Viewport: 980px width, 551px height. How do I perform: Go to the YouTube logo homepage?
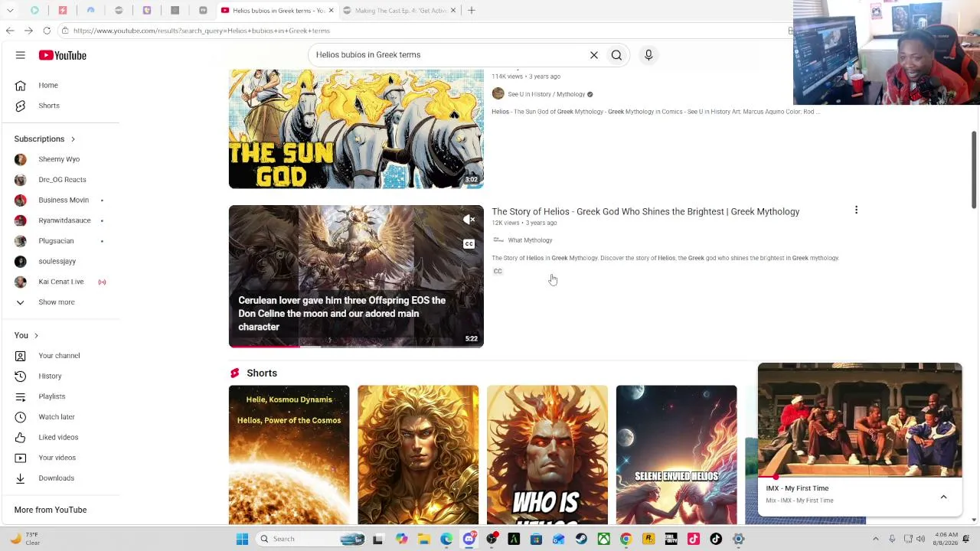pyautogui.click(x=63, y=55)
